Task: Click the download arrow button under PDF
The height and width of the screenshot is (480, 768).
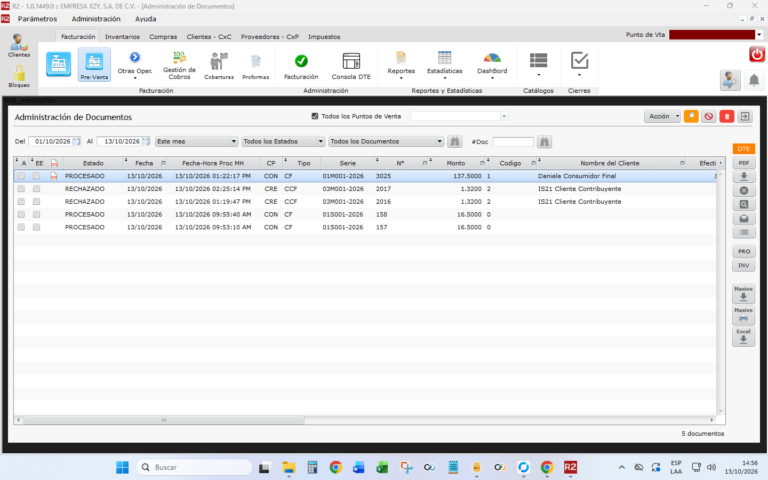Action: click(x=744, y=176)
